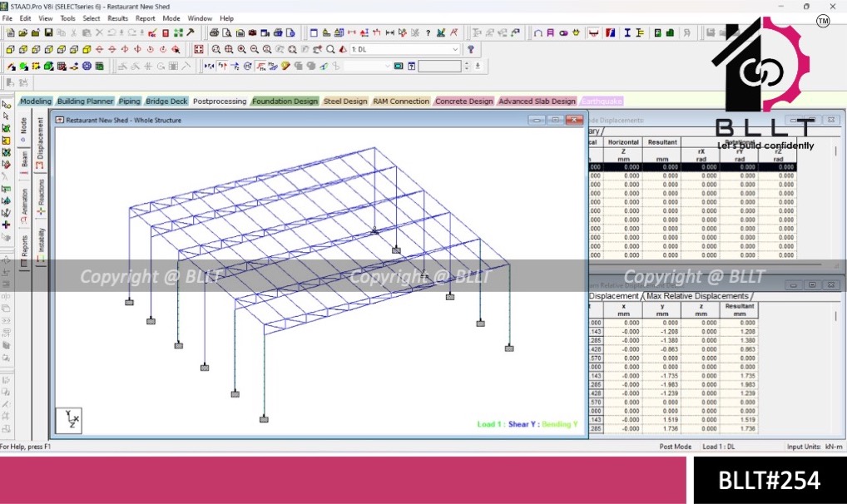The height and width of the screenshot is (504, 847).
Task: Open the Reactions sub-page tab
Action: pos(41,196)
